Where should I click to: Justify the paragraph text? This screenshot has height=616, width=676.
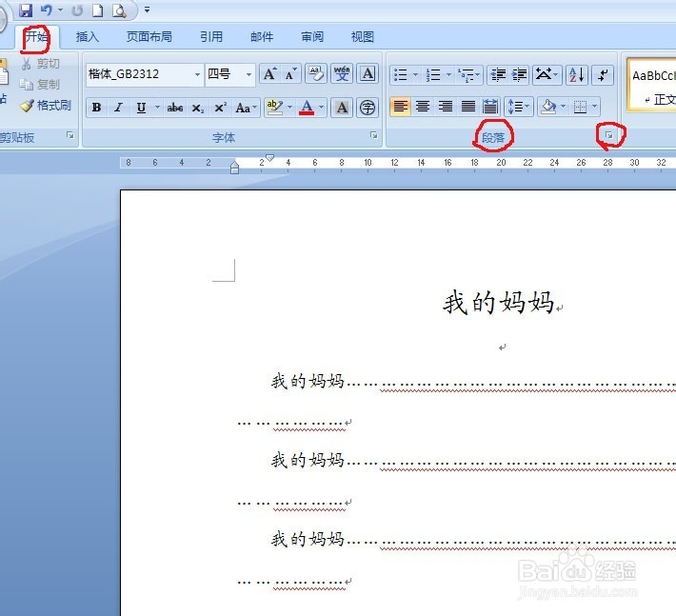coord(468,106)
